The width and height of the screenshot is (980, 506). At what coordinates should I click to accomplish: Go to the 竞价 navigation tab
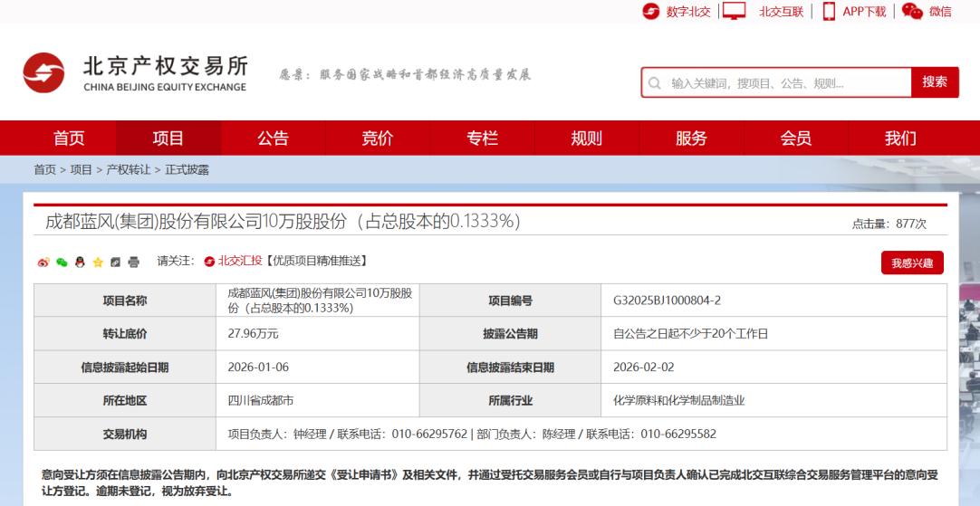pos(378,138)
